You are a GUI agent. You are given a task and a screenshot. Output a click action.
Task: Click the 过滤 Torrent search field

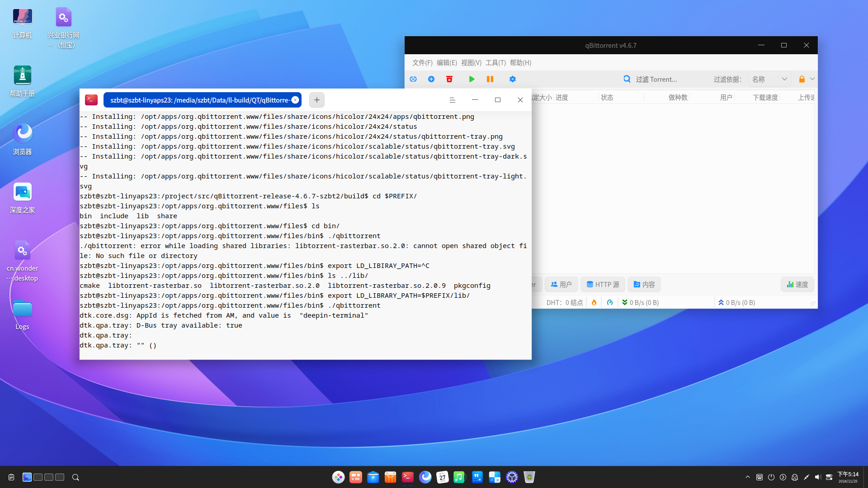(x=665, y=79)
